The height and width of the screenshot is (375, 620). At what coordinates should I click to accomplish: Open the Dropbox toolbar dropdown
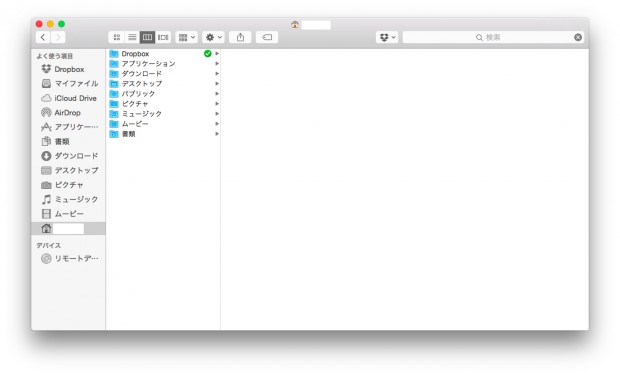387,37
